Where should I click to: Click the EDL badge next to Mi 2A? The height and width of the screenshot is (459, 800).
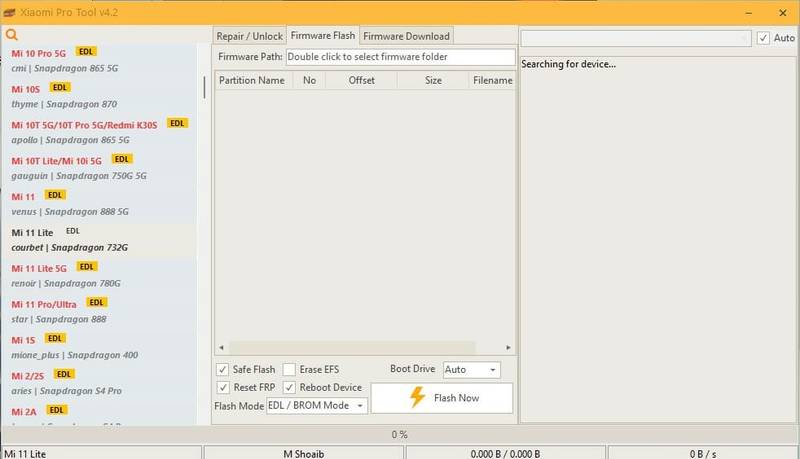click(x=57, y=410)
